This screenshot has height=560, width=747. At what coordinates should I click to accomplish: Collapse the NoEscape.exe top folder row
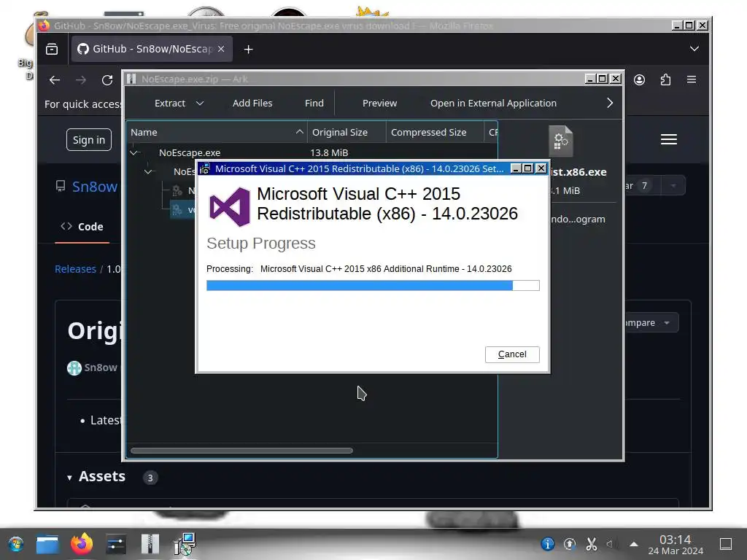(x=134, y=153)
